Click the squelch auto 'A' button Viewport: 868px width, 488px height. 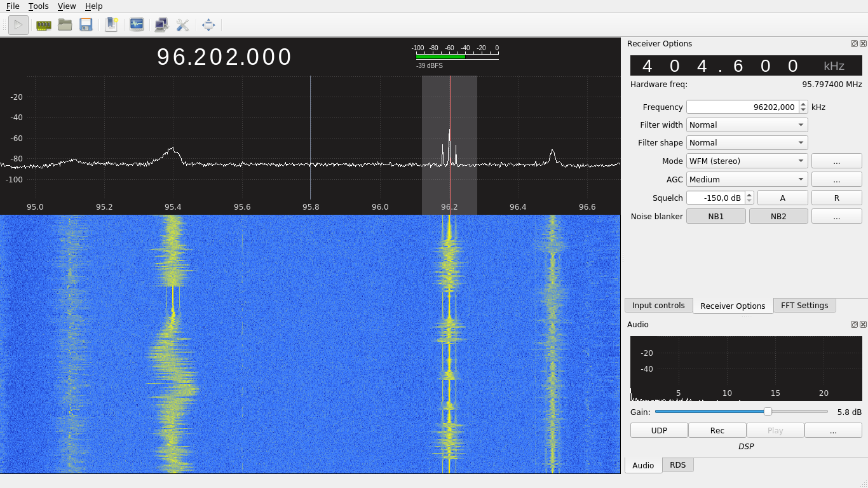point(782,198)
